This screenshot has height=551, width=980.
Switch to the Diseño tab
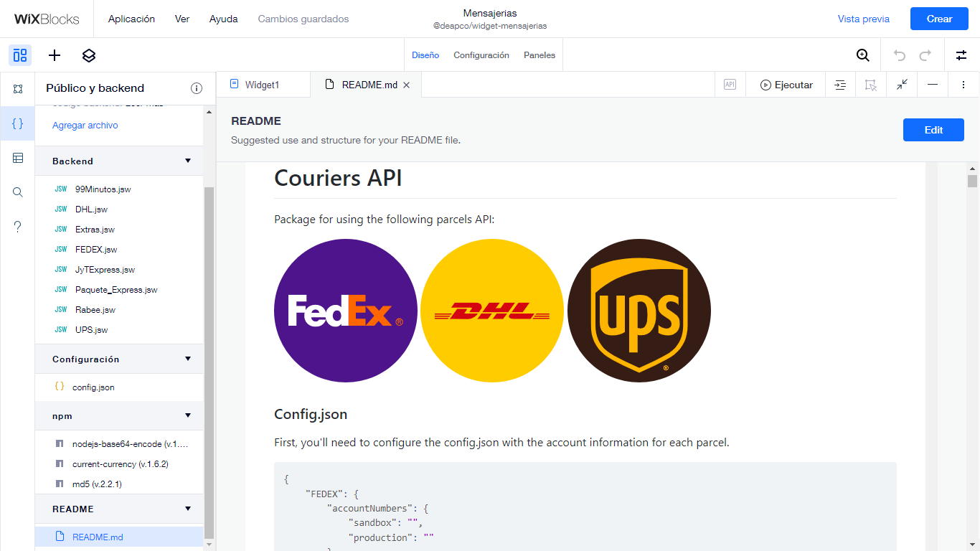click(x=425, y=55)
